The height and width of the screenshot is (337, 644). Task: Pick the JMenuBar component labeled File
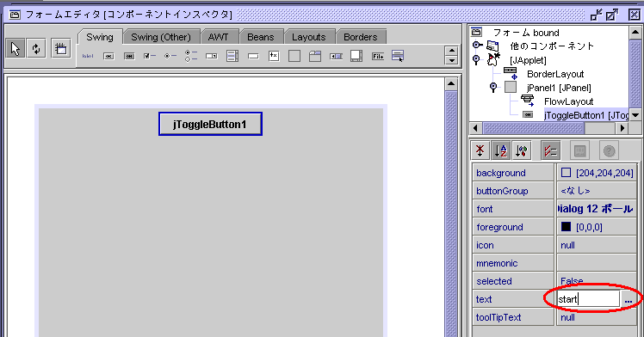pos(377,56)
